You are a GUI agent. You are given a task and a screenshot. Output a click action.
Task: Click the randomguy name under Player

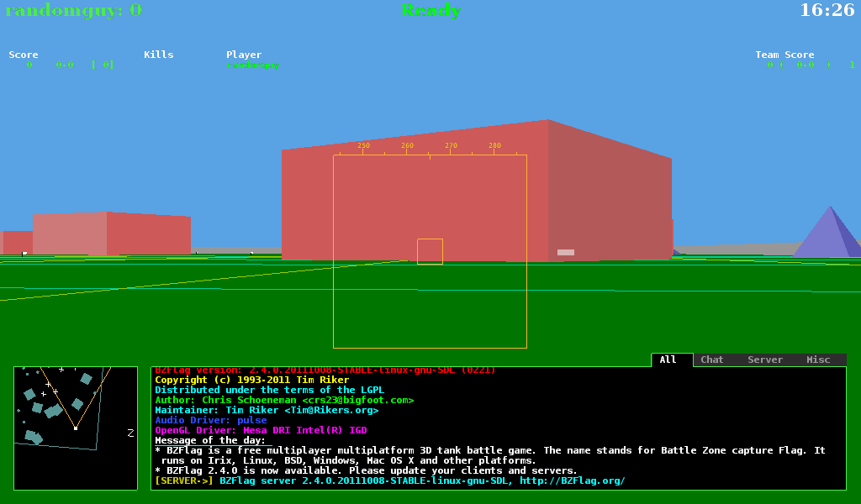pyautogui.click(x=253, y=66)
